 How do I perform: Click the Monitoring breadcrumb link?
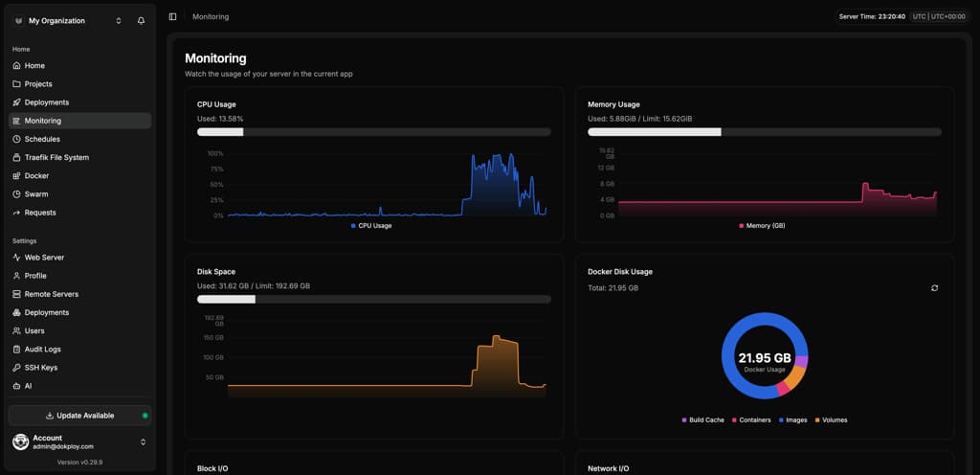tap(211, 17)
